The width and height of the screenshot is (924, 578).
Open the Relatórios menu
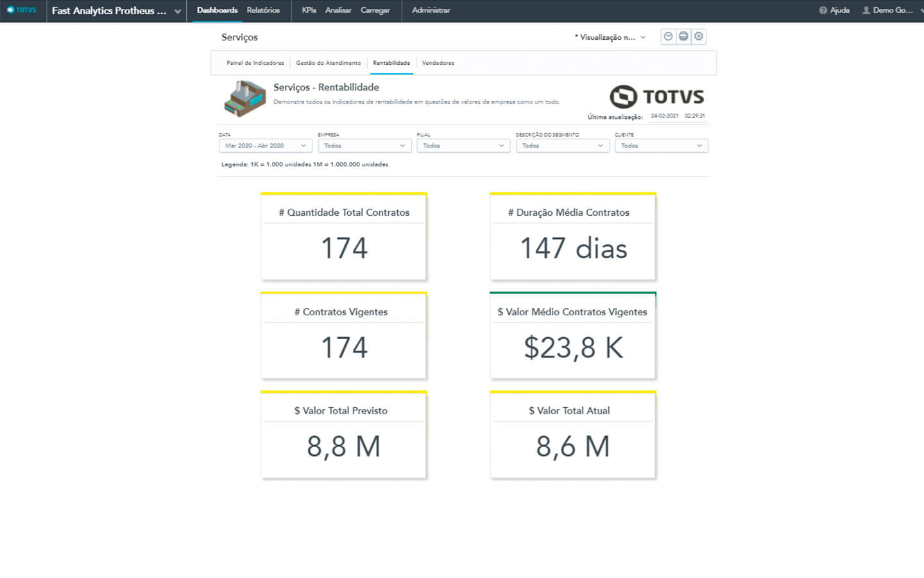click(263, 10)
